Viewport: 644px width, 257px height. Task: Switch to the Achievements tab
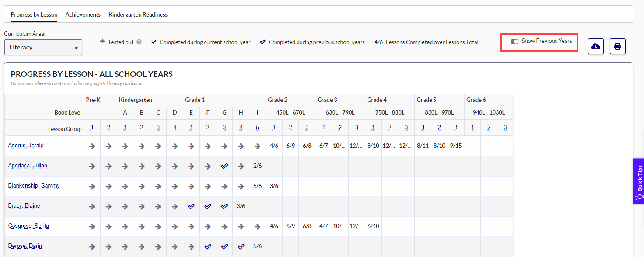[x=83, y=14]
